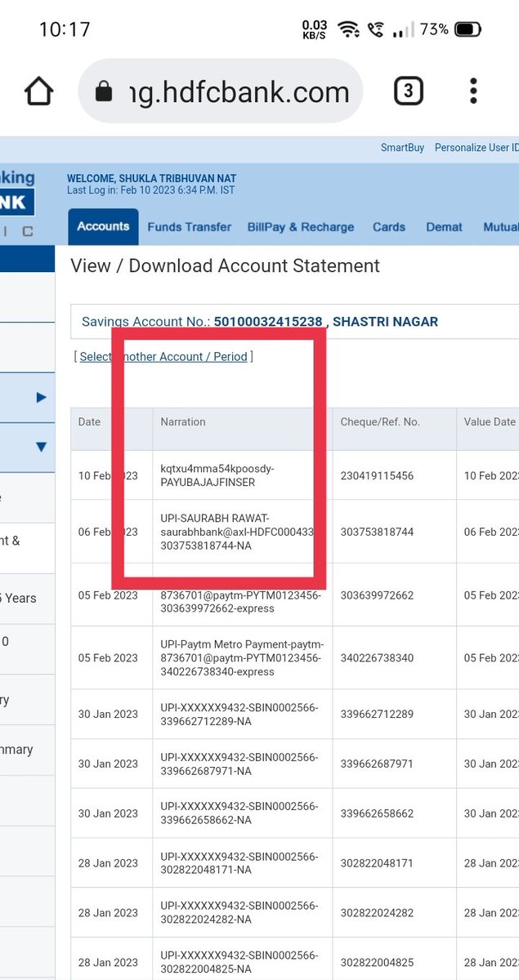
Task: Tap the Wi-Fi calling phone icon
Action: (x=376, y=30)
